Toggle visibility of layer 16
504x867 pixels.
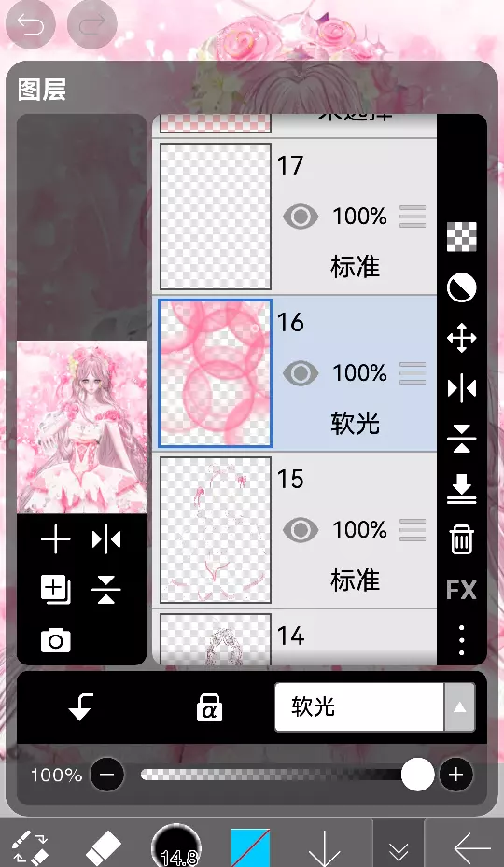click(301, 373)
